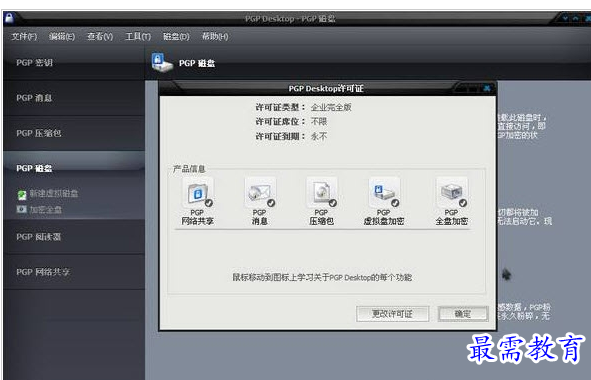Open the 查看(V) menu
The width and height of the screenshot is (591, 380).
click(x=100, y=36)
